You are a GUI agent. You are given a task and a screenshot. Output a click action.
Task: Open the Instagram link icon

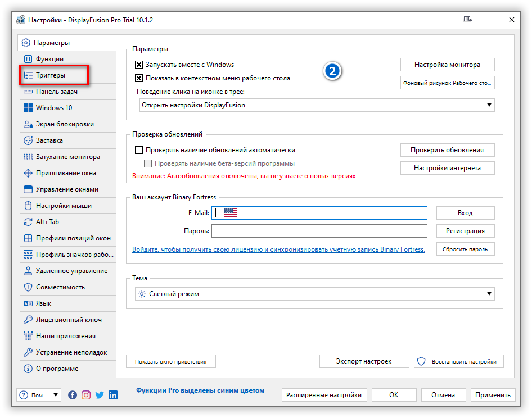point(86,395)
